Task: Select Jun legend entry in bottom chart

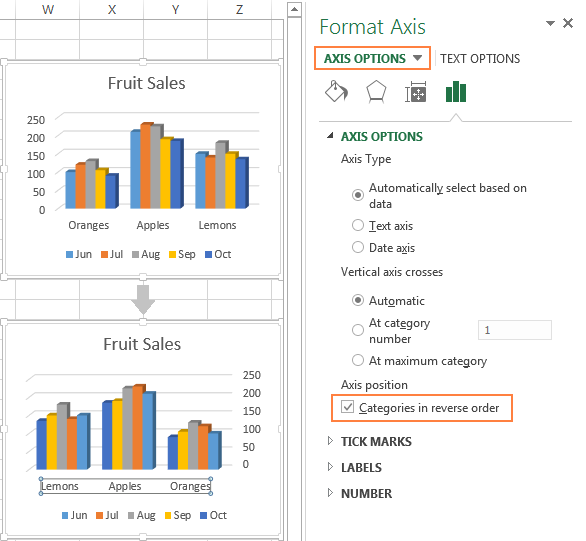Action: pos(74,515)
